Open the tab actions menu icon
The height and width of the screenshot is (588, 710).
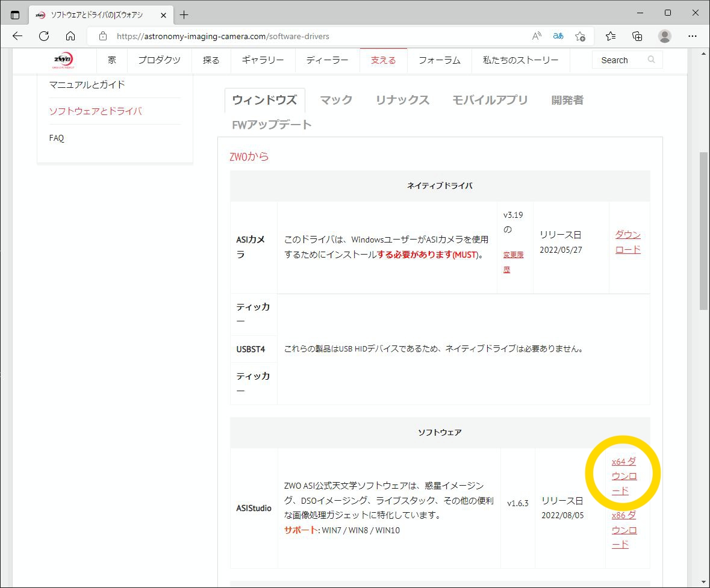[15, 15]
